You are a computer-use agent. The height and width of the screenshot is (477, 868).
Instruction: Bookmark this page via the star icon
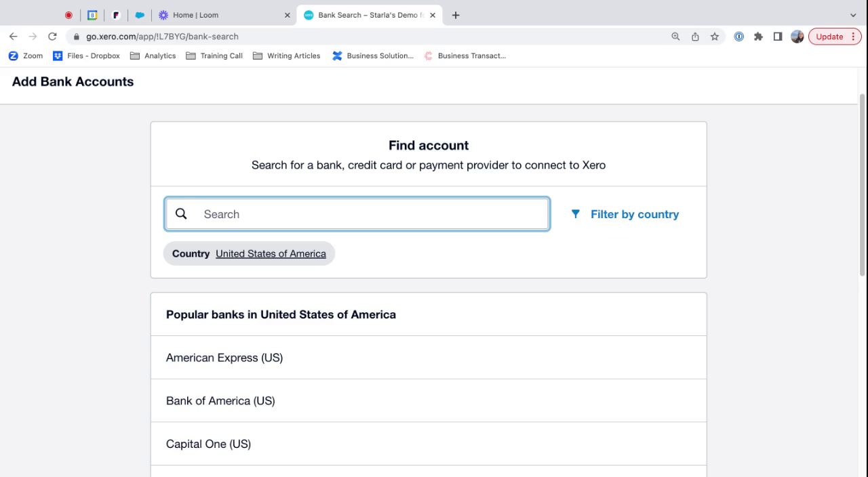point(715,37)
